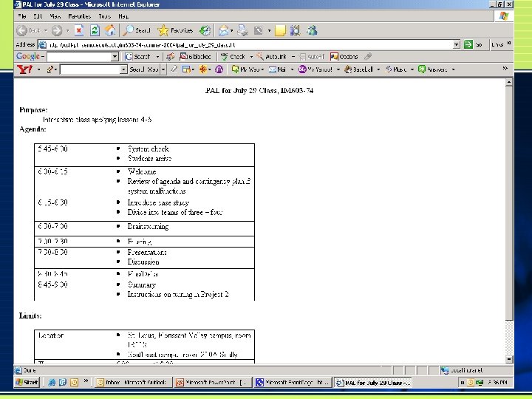Open Yahoo Mail button
The image size is (532, 399).
[x=278, y=69]
